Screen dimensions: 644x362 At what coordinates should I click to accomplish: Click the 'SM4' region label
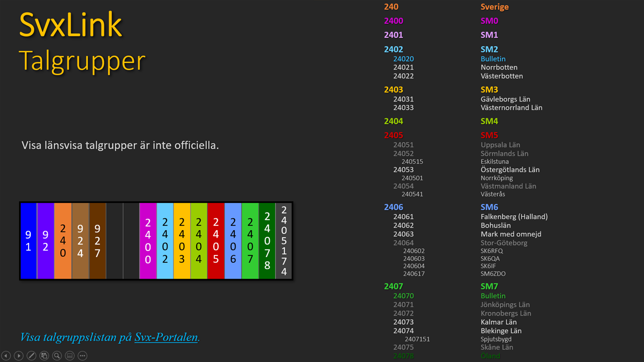pyautogui.click(x=489, y=121)
